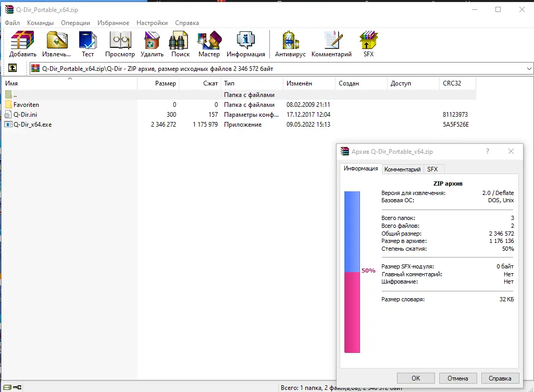Click the Справка button in dialog

500,378
